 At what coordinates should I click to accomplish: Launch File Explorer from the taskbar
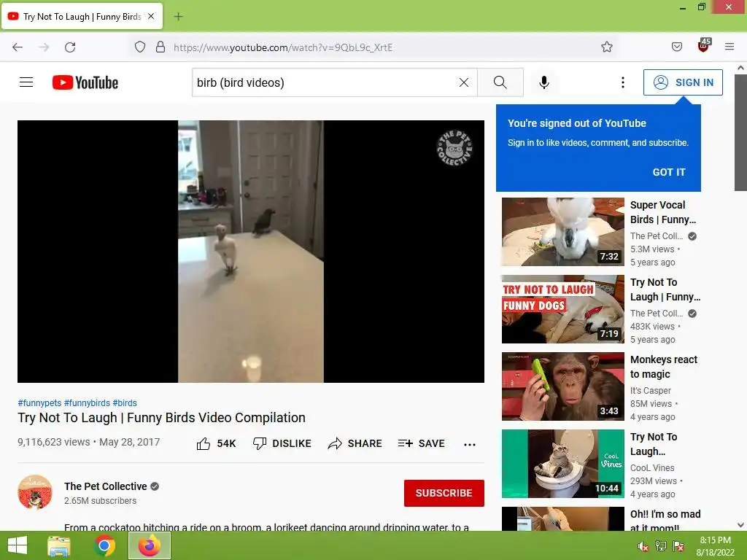point(59,545)
